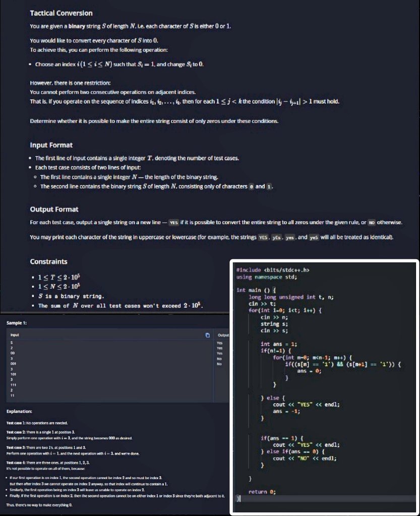
Task: Click the 'Constraints' heading
Action: pos(49,262)
